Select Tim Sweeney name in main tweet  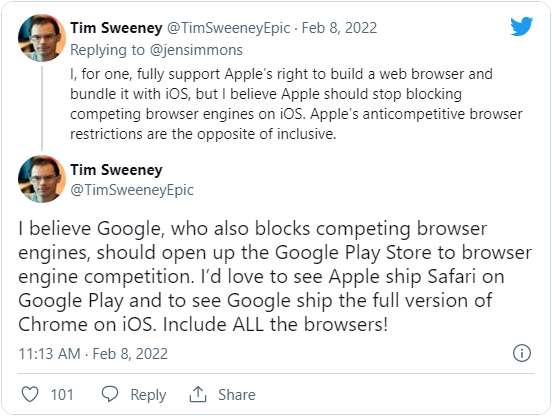click(x=116, y=170)
